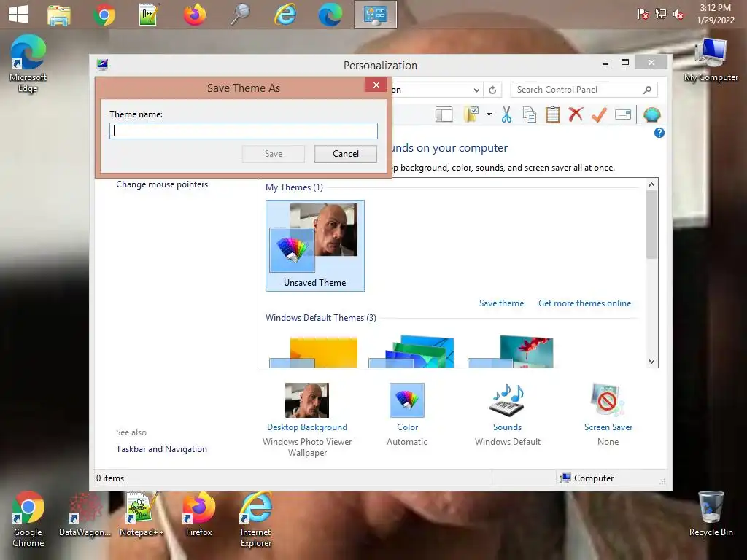Select the yellow flower default theme

(314, 351)
